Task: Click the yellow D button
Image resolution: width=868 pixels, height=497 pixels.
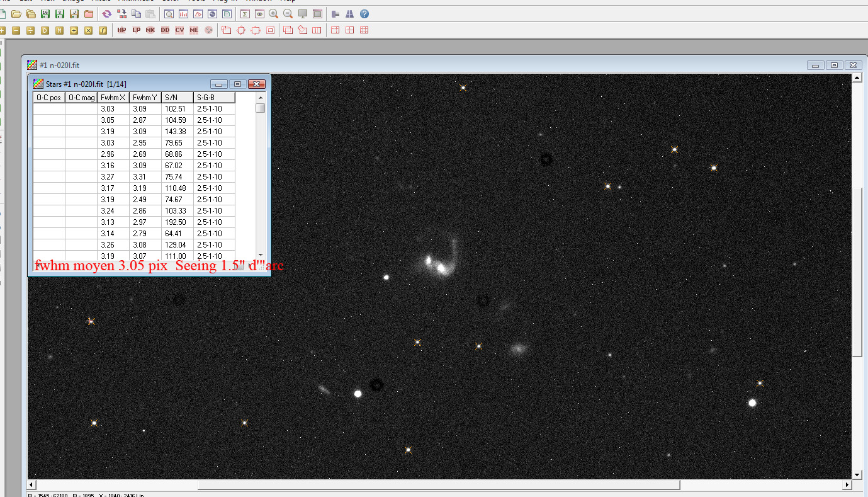Action: [x=45, y=30]
